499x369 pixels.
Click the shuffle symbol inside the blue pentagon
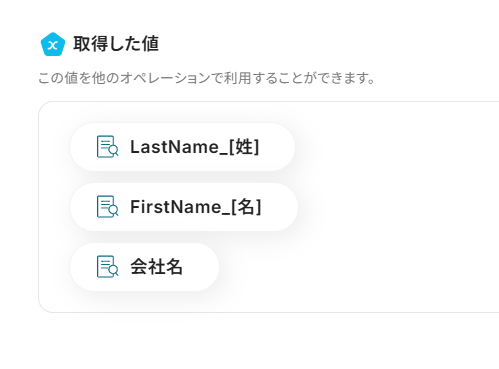pyautogui.click(x=53, y=45)
